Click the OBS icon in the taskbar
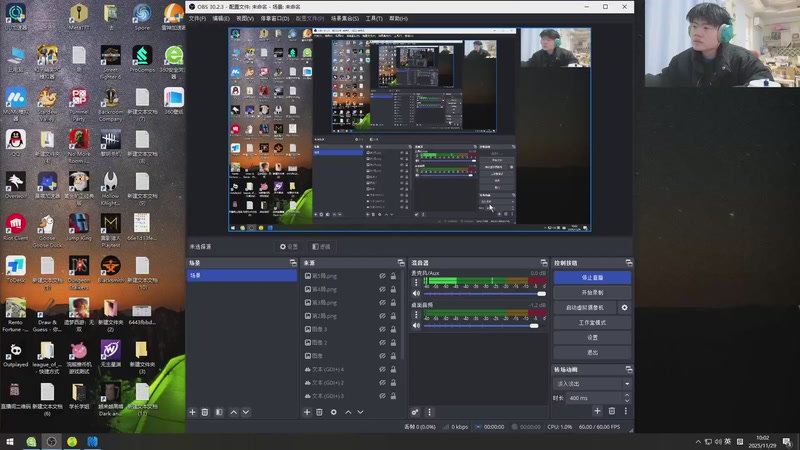800x450 pixels. click(x=52, y=442)
